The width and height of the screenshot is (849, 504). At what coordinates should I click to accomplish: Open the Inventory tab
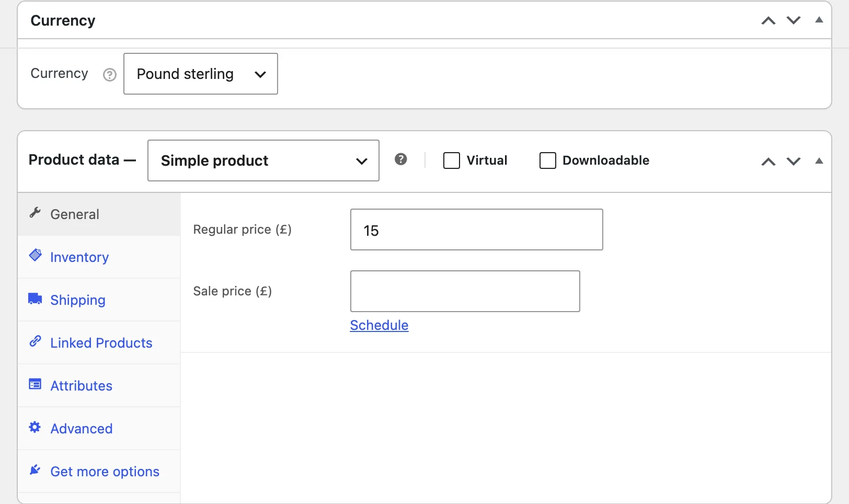tap(99, 257)
